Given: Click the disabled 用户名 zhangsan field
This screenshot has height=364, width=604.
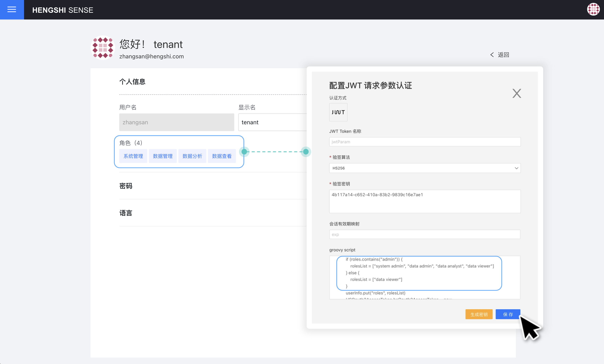Looking at the screenshot, I should [177, 122].
